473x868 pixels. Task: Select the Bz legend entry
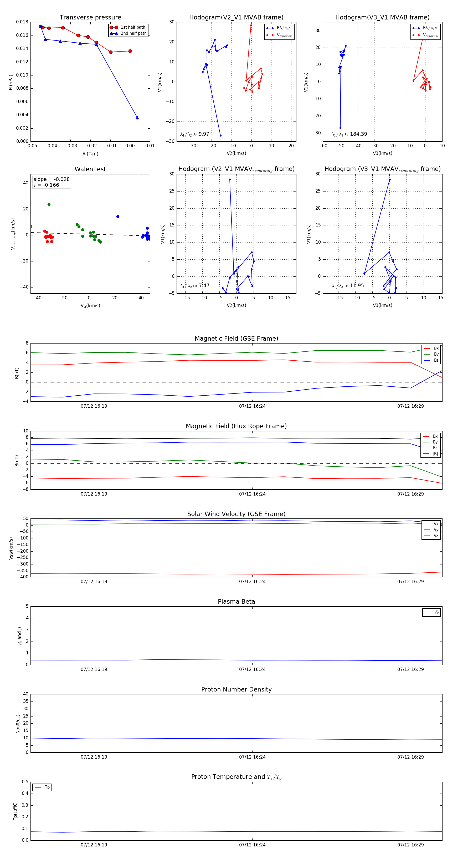click(431, 360)
